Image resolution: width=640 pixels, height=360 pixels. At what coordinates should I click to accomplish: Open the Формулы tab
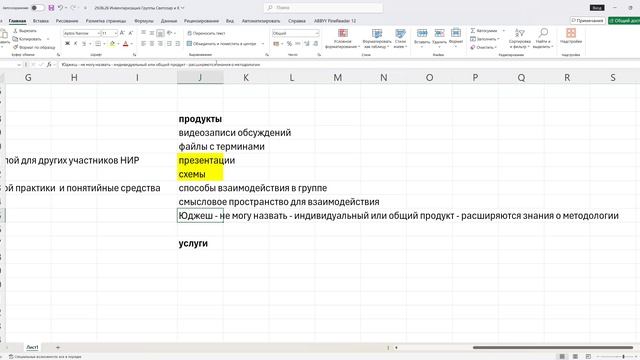tap(144, 21)
